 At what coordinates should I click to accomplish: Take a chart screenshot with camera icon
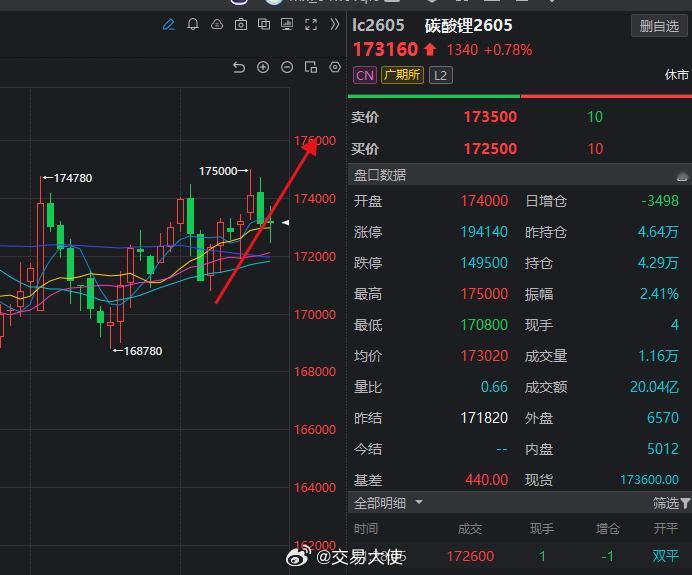[241, 24]
